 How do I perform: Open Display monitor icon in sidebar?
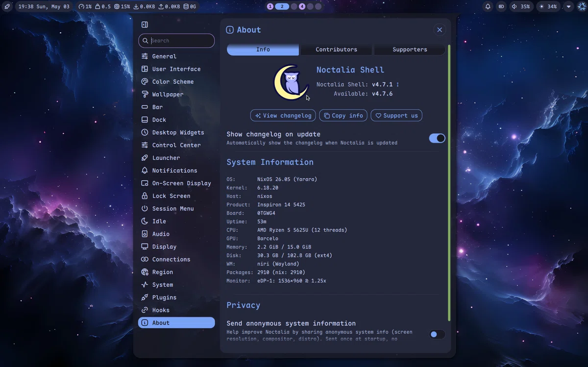[x=145, y=246]
